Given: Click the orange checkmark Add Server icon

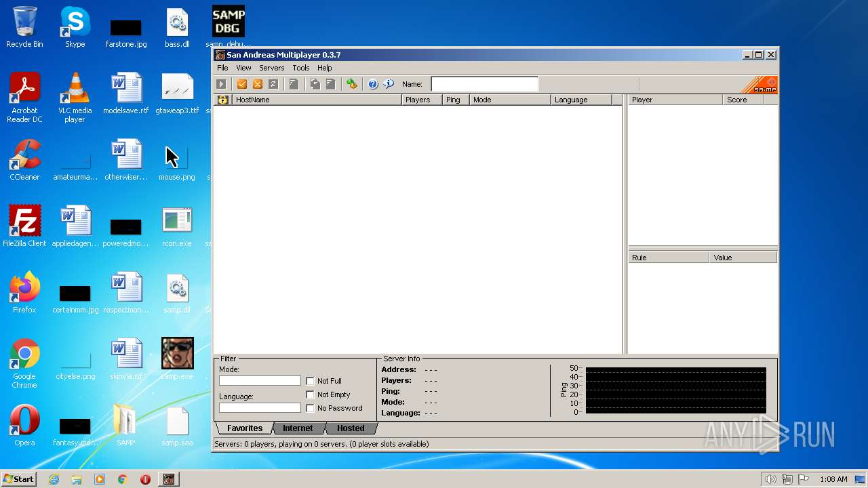Looking at the screenshot, I should [x=242, y=84].
